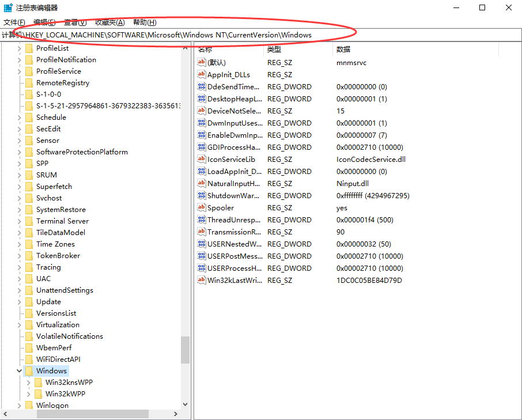Expand the Terminal Server key

click(x=20, y=221)
